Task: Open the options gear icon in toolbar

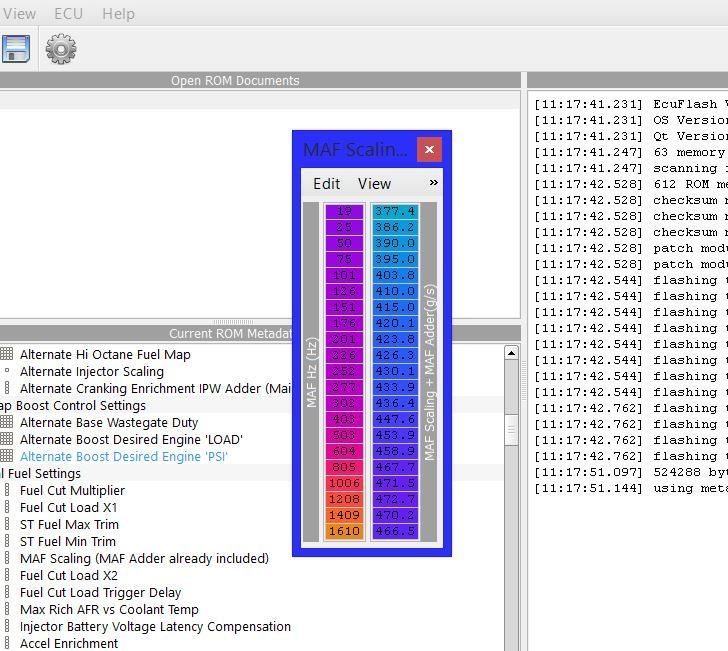Action: tap(61, 48)
